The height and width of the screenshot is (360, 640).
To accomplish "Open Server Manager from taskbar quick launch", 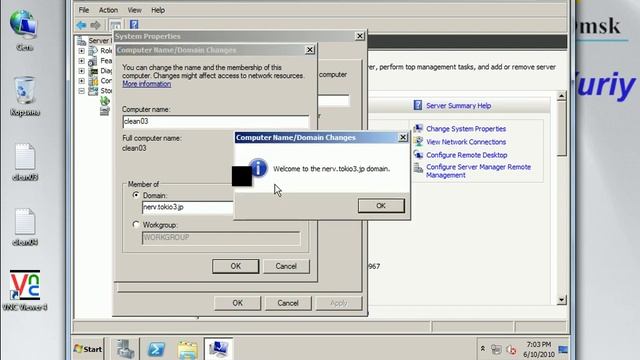I will pyautogui.click(x=124, y=349).
